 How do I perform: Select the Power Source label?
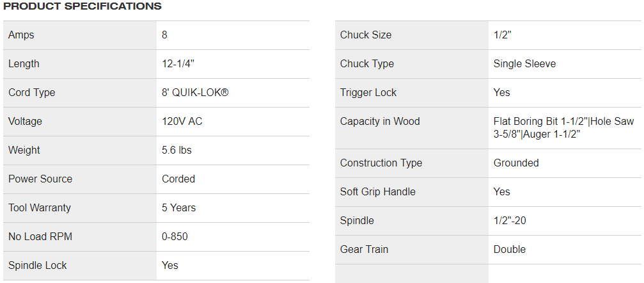pos(40,179)
